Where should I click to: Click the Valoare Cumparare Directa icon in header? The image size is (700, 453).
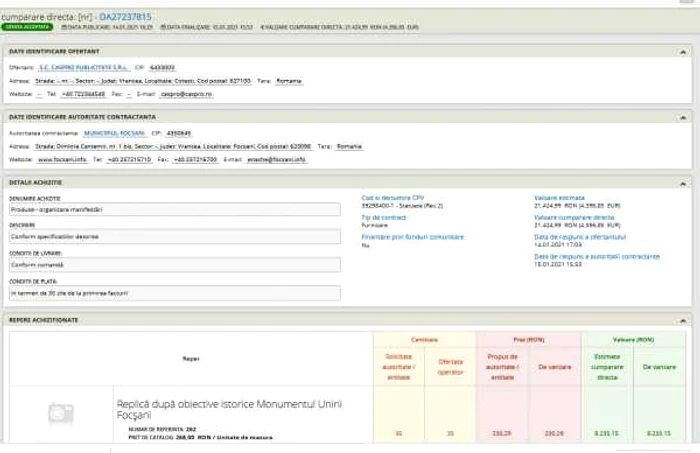pos(262,27)
